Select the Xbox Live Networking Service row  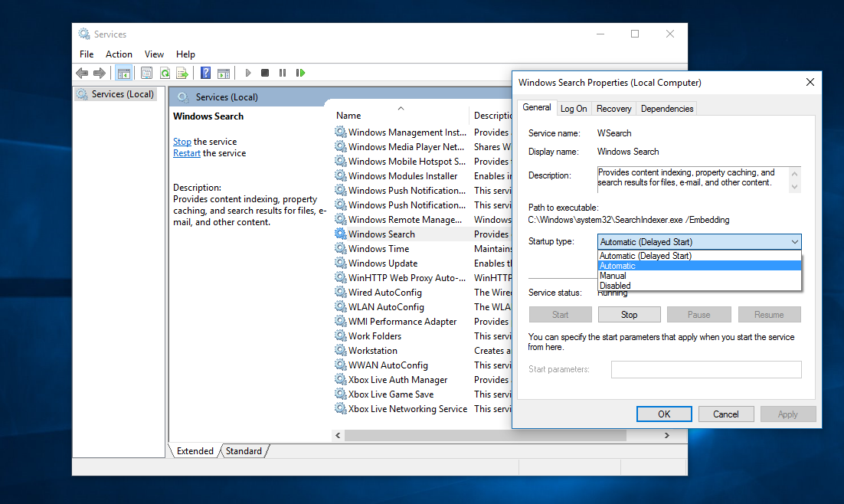423,409
